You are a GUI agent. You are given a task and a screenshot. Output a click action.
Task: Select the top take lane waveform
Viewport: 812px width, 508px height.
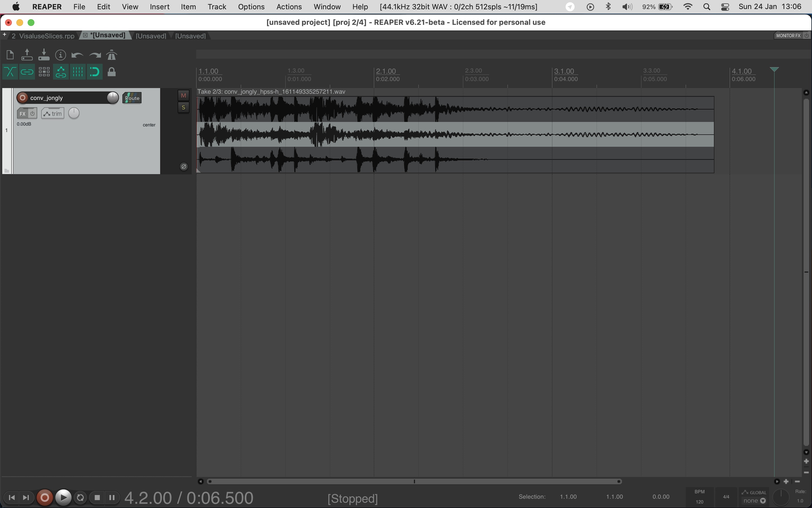tap(455, 109)
